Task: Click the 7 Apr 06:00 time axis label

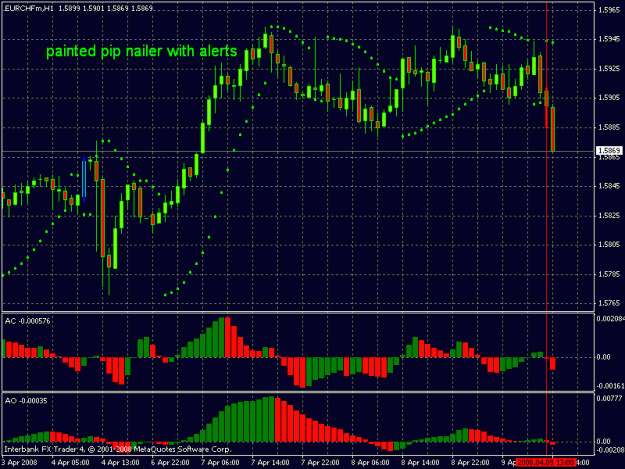Action: pyautogui.click(x=220, y=463)
